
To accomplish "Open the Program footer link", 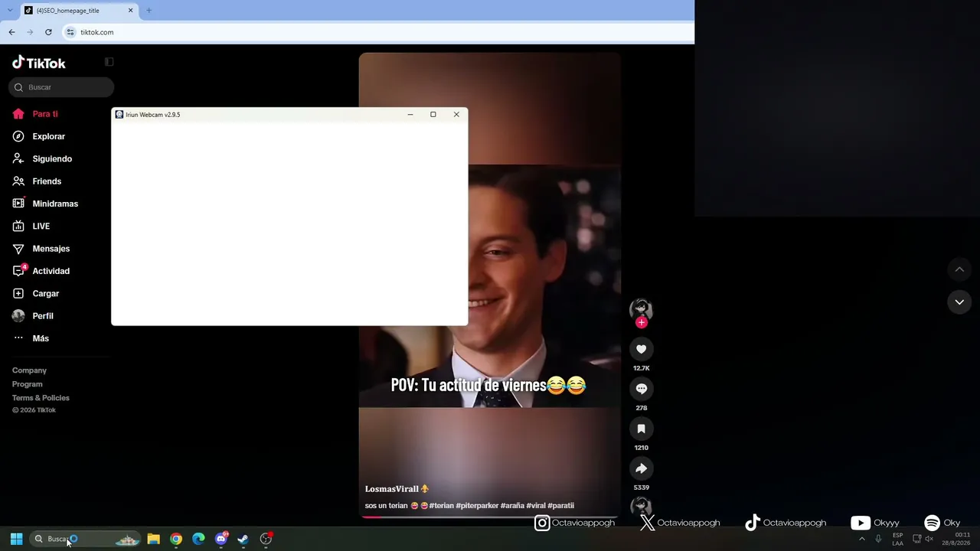I will tap(28, 384).
